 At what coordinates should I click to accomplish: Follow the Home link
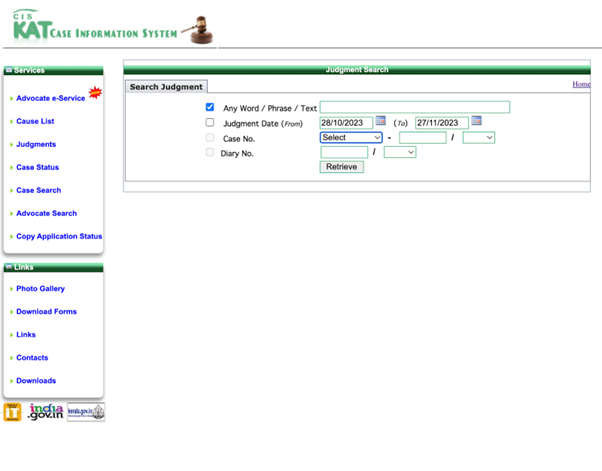(x=581, y=85)
